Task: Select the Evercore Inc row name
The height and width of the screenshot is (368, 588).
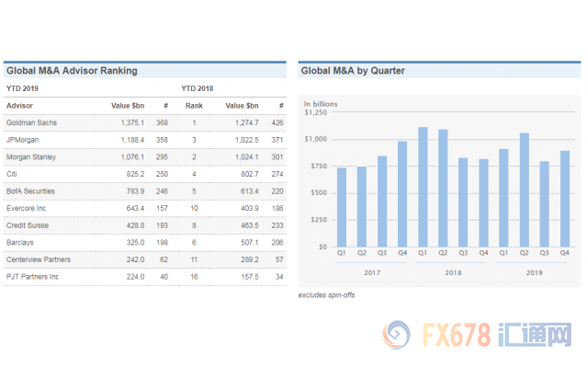Action: click(x=26, y=209)
